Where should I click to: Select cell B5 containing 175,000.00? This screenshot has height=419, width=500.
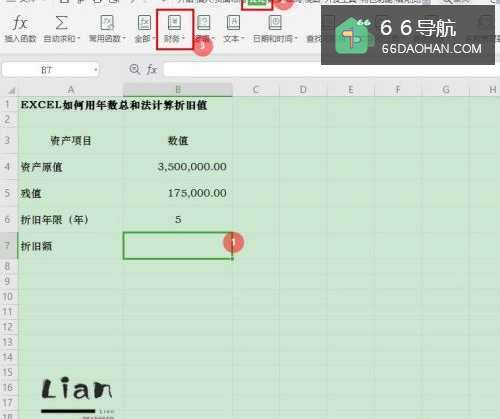[178, 193]
